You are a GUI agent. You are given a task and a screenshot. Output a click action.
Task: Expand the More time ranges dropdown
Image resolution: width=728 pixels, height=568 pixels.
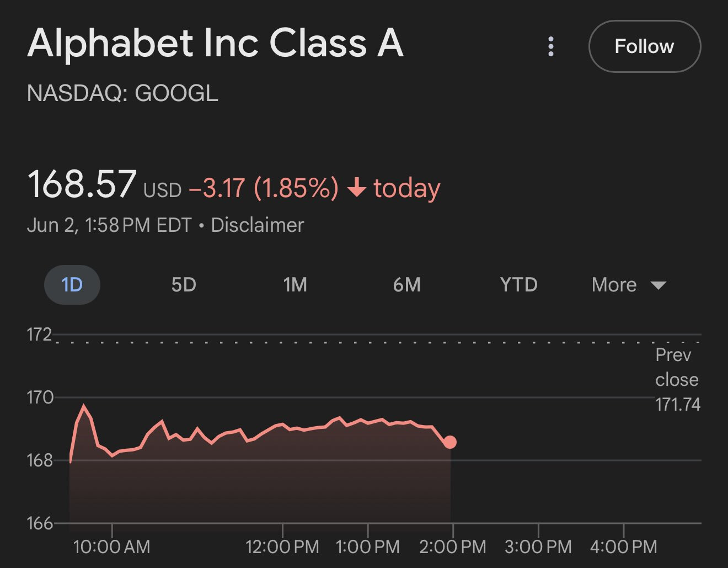click(x=629, y=285)
